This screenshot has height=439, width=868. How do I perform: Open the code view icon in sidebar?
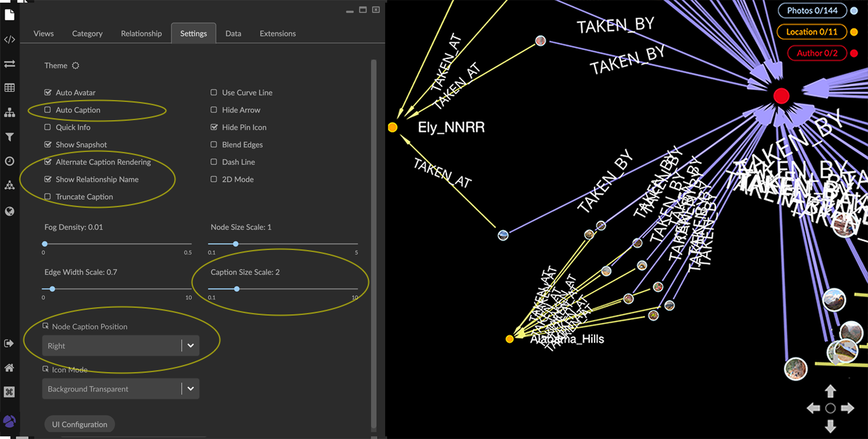coord(9,40)
